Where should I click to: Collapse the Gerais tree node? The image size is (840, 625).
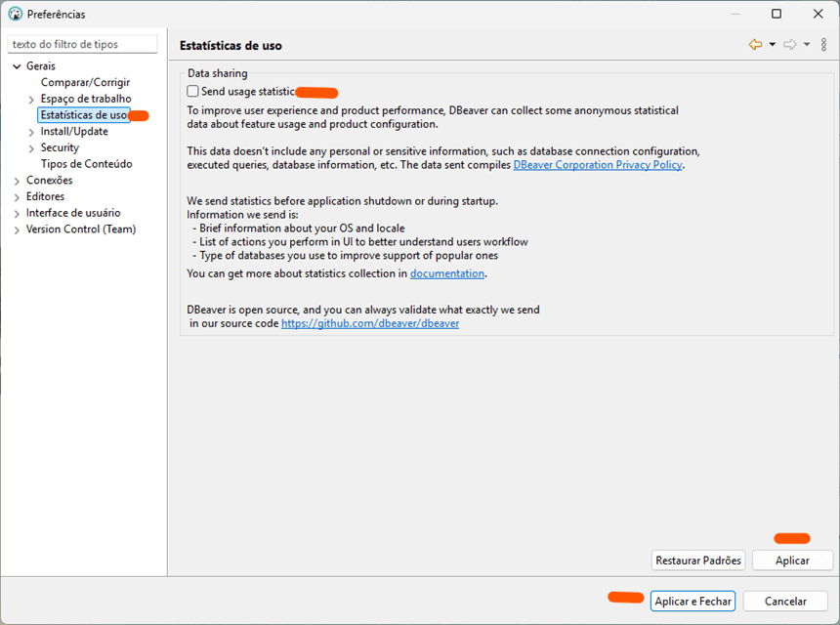17,66
